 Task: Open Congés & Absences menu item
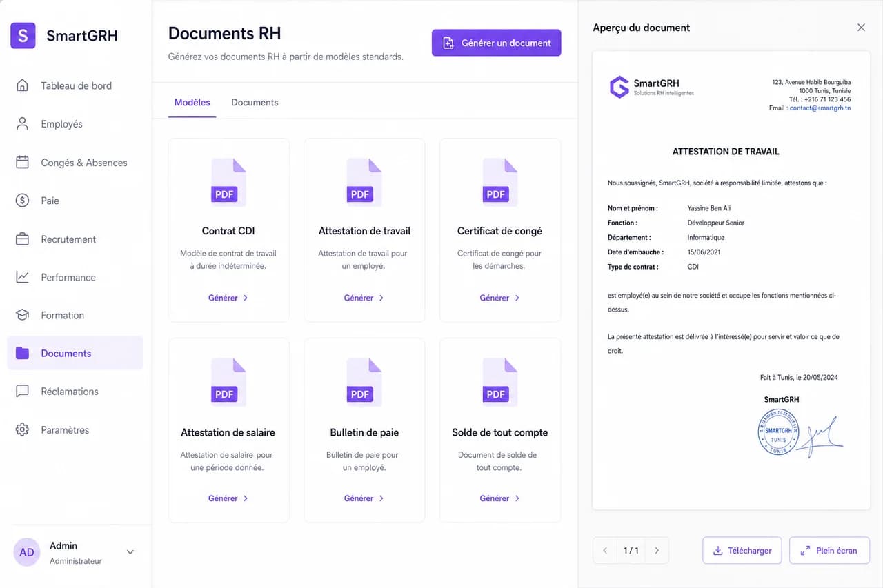coord(75,163)
